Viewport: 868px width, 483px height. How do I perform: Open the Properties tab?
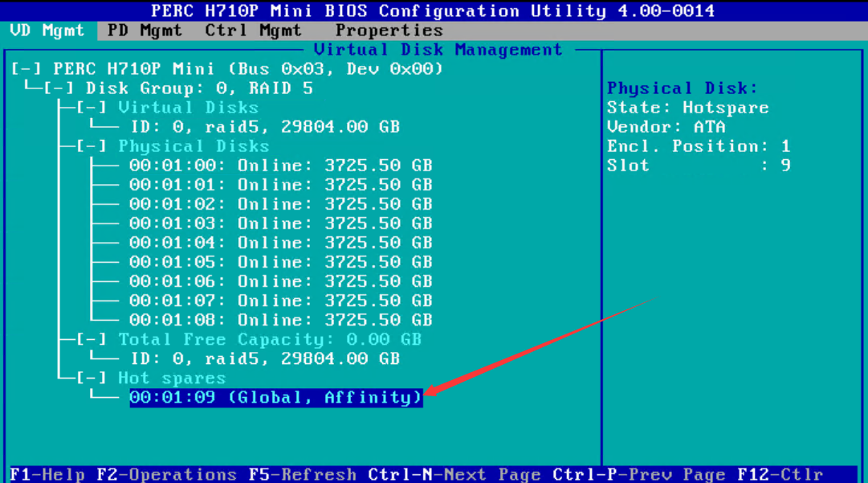(x=389, y=31)
